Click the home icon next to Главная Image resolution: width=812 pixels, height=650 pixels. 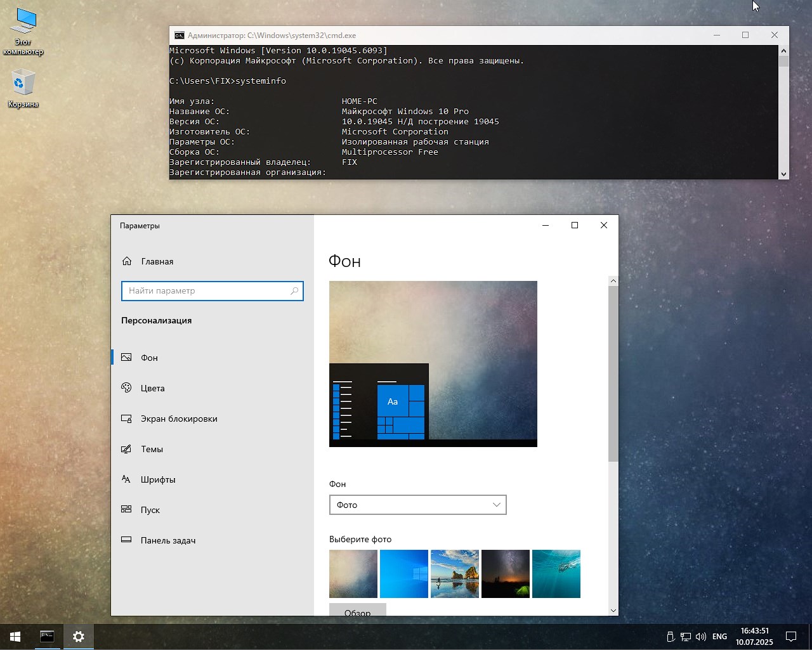pyautogui.click(x=127, y=261)
